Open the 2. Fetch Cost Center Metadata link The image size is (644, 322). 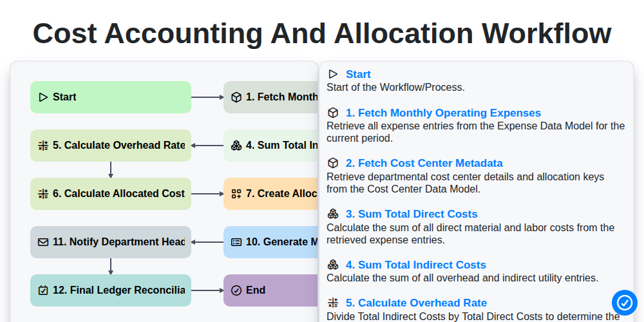(x=424, y=164)
